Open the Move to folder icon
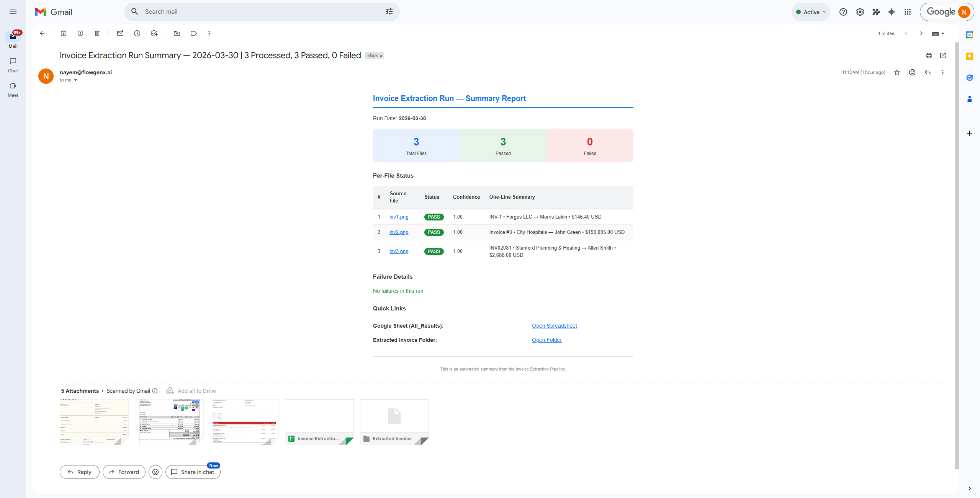The height and width of the screenshot is (498, 980). point(177,33)
